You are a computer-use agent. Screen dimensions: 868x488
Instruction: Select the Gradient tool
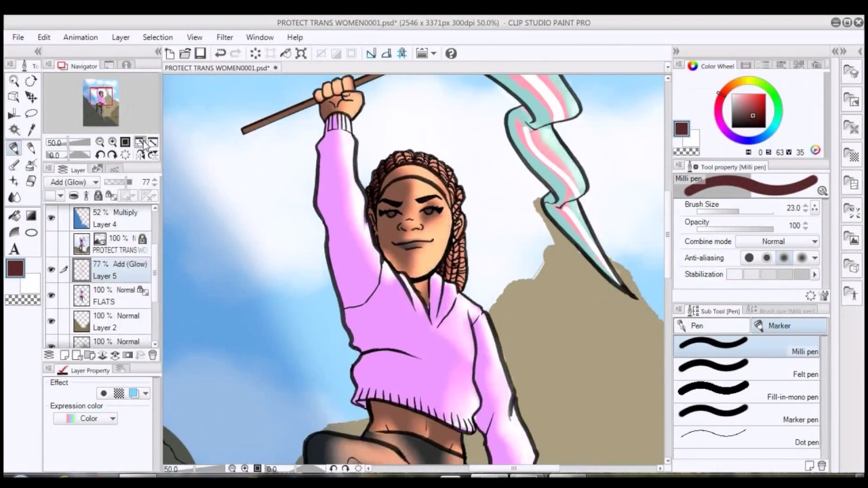(31, 216)
